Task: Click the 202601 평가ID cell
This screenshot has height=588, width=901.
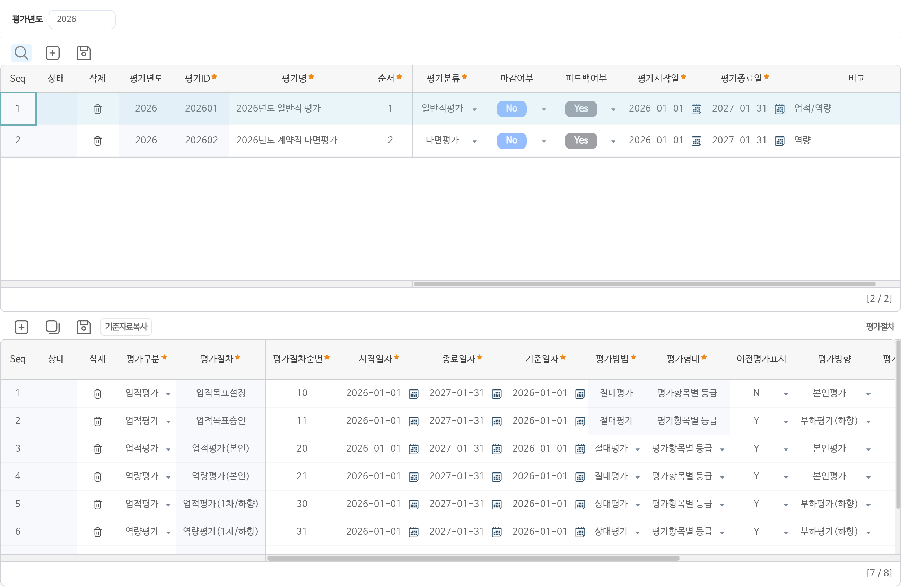Action: pyautogui.click(x=201, y=109)
